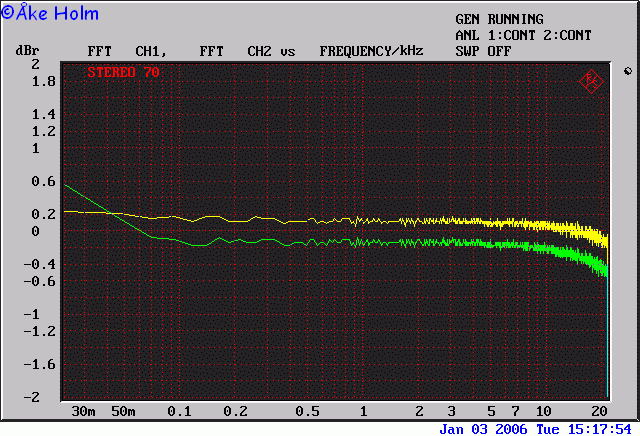Click the red 'STEREO 70' graph label
Image resolution: width=640 pixels, height=436 pixels.
pos(123,72)
